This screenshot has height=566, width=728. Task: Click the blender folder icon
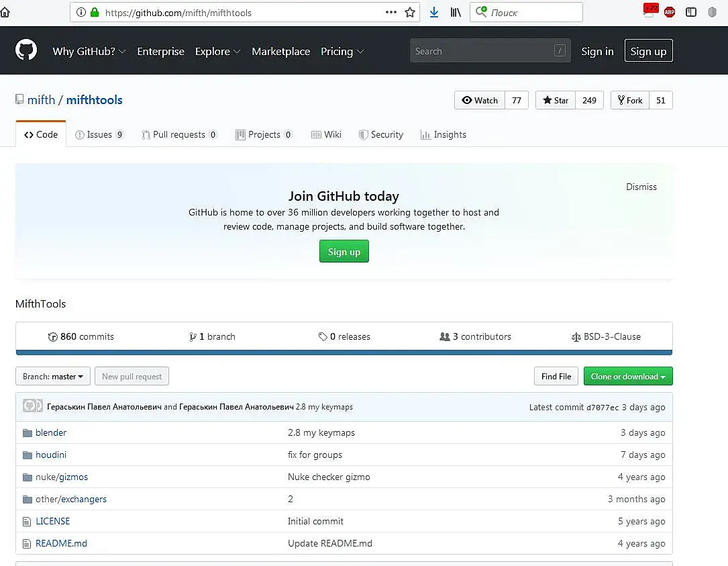click(28, 433)
